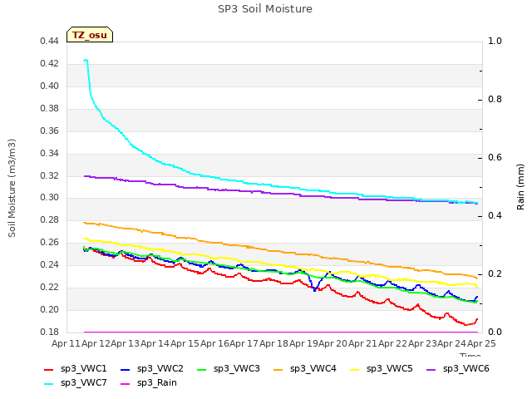Select the sp3_VWC7 legend entry
Viewport: 532px width, 399px height.
pyautogui.click(x=76, y=383)
